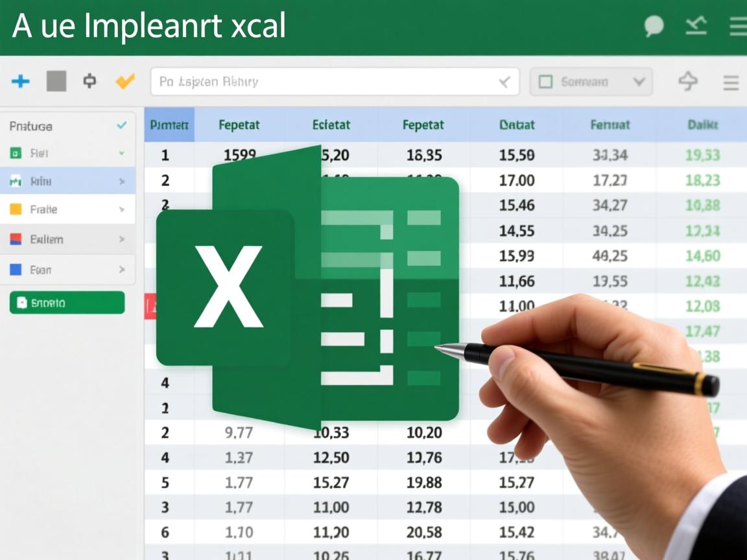Open the Sommaro dropdown arrow
The height and width of the screenshot is (560, 747).
click(639, 82)
